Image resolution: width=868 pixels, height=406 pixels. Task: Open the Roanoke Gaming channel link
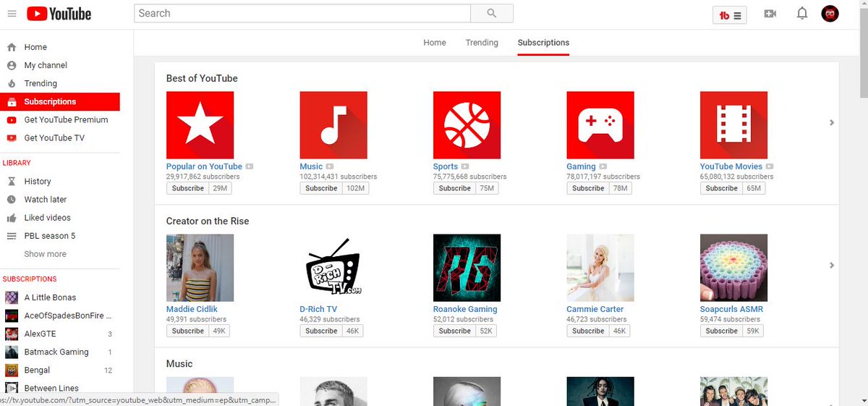465,309
